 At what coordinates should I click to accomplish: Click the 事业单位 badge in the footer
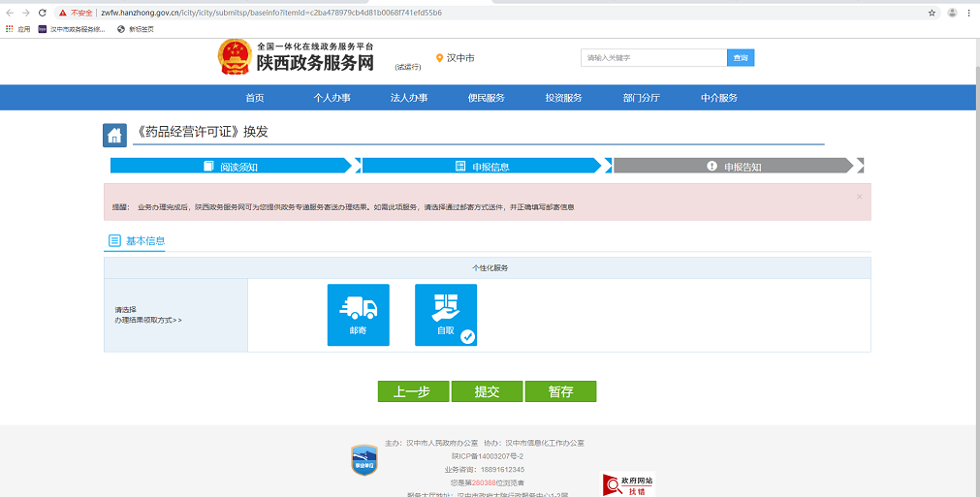pos(364,459)
